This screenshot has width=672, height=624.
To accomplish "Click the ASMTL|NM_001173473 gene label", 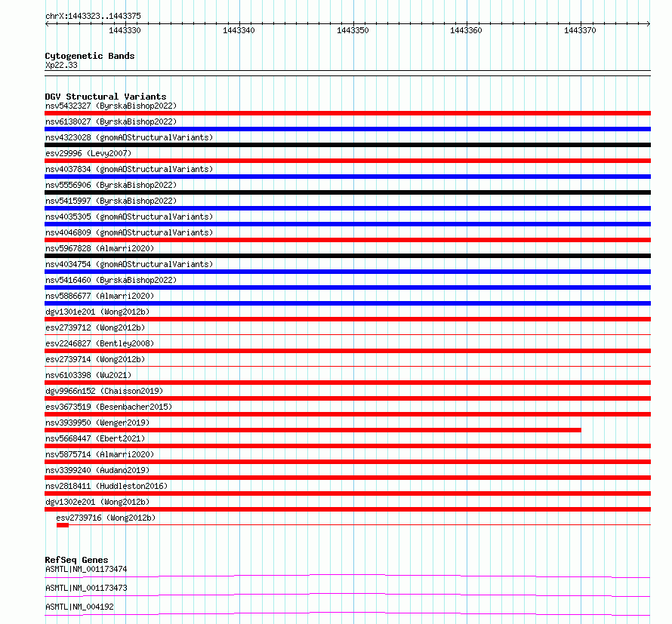I will [x=86, y=588].
